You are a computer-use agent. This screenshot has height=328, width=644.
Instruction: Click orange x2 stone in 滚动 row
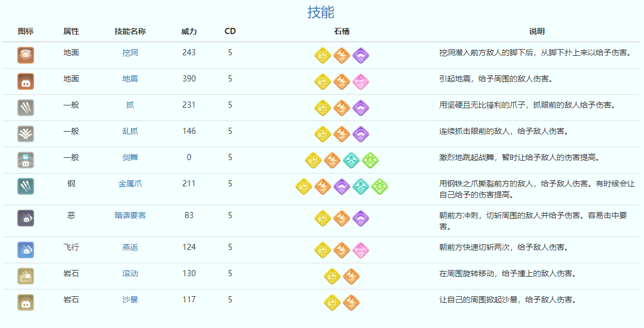[x=351, y=277]
